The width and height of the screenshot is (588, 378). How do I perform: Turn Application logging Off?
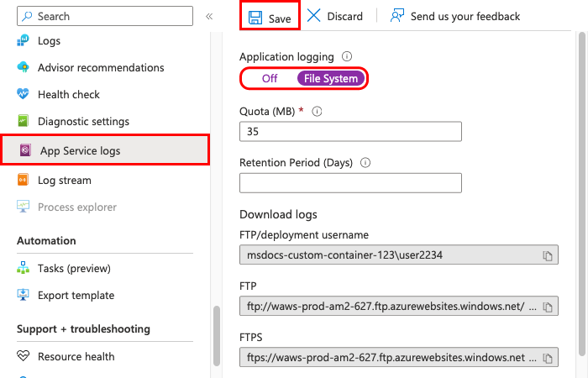tap(270, 79)
